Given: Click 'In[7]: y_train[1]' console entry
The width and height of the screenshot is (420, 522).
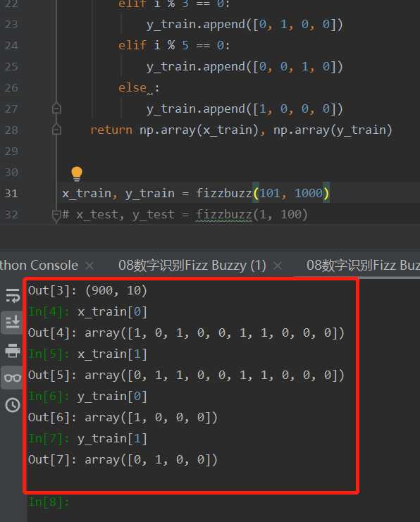Looking at the screenshot, I should [x=87, y=439].
